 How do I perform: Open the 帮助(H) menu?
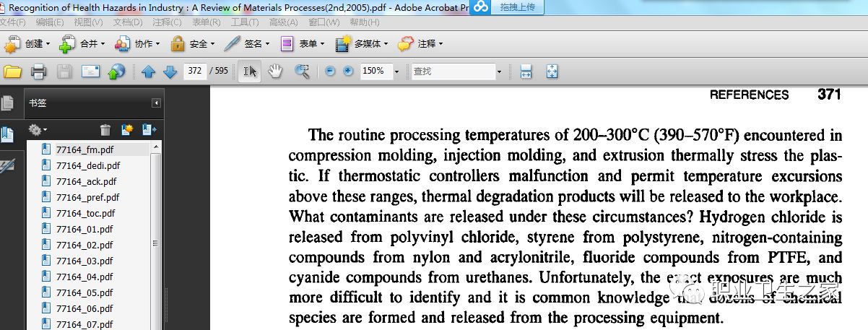pos(364,22)
